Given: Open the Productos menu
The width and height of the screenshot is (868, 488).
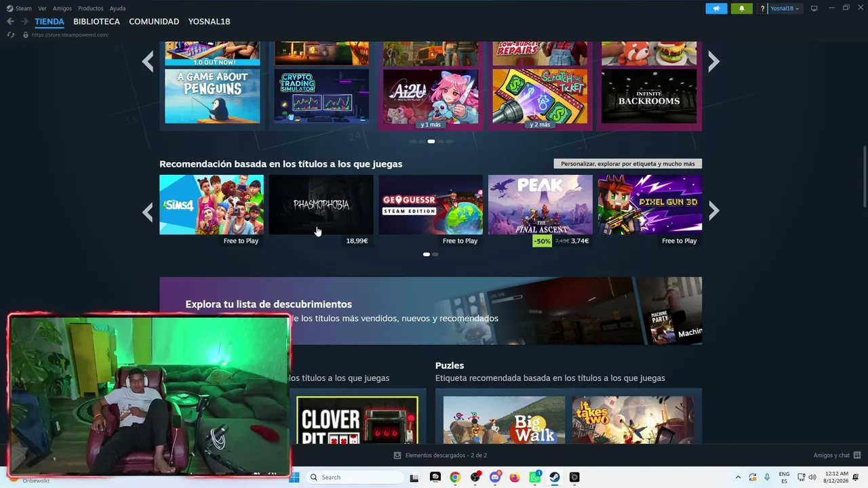Looking at the screenshot, I should [91, 8].
